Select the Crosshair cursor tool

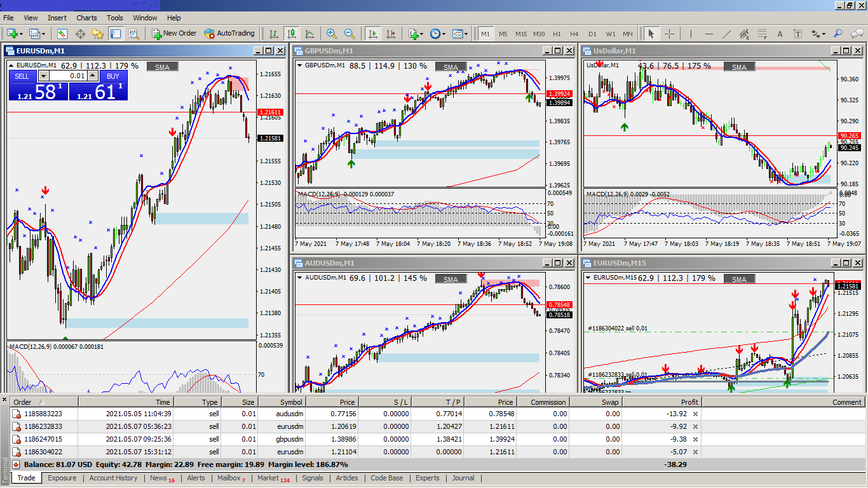point(669,34)
